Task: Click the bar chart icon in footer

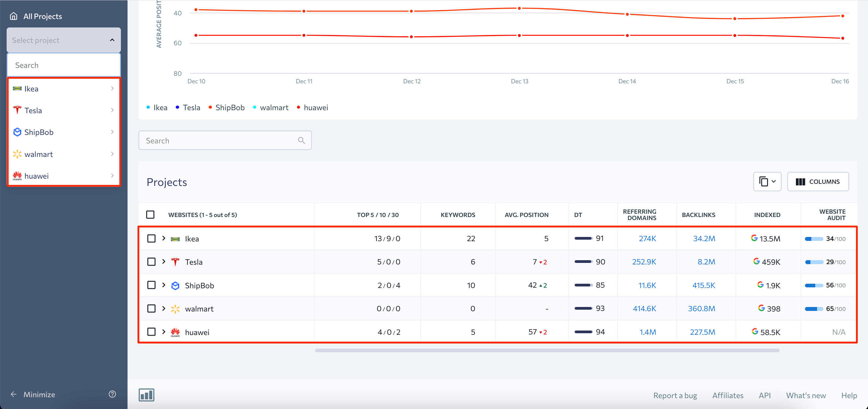Action: point(146,395)
